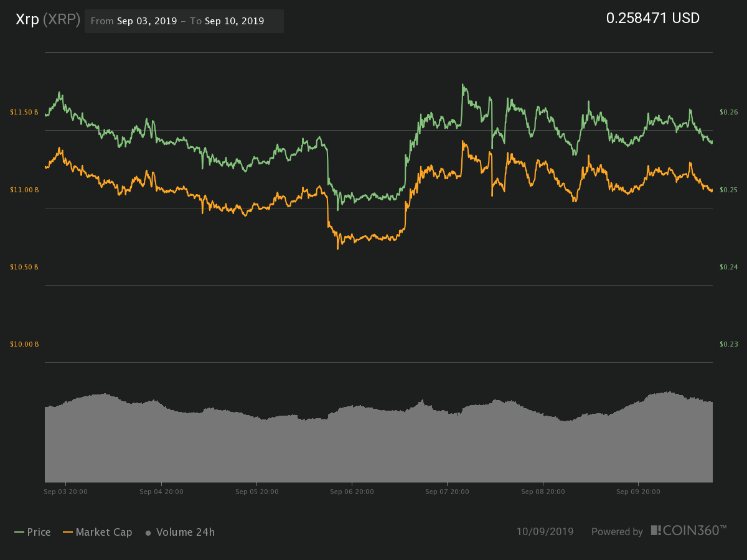Click the $11.50 B market cap label

click(24, 112)
